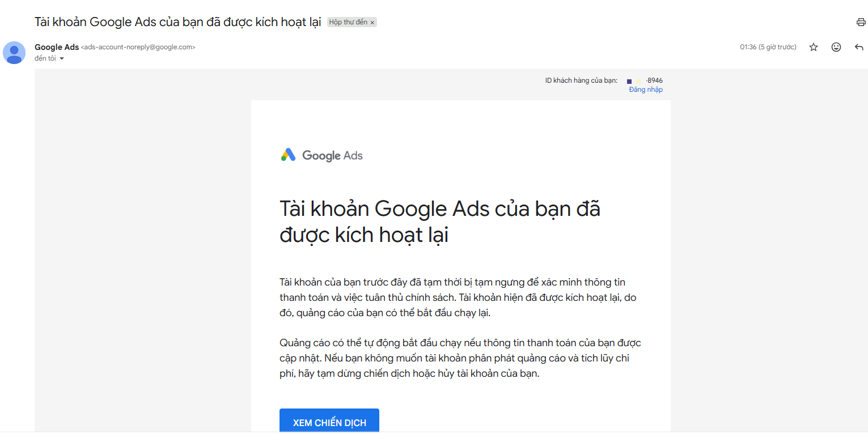Open the sender's avatar profile picture
This screenshot has height=434, width=868.
coord(14,53)
